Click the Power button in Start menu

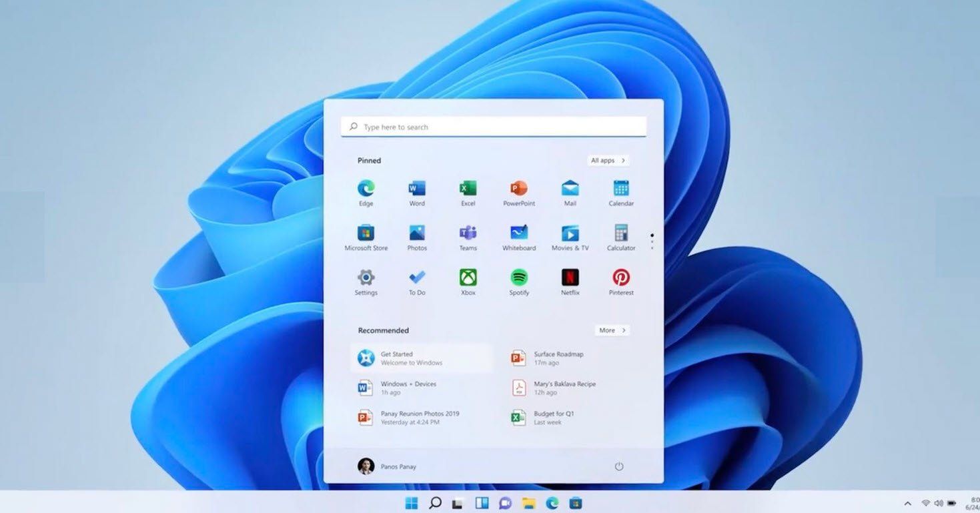[x=618, y=466]
